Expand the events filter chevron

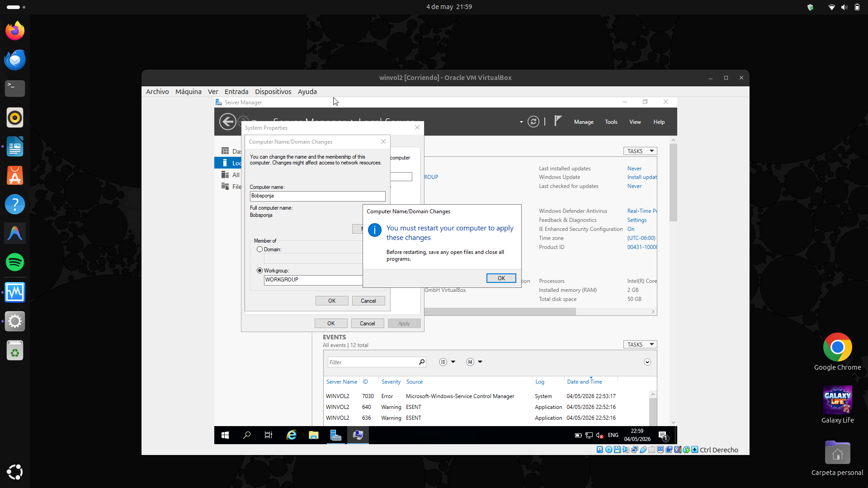click(647, 362)
